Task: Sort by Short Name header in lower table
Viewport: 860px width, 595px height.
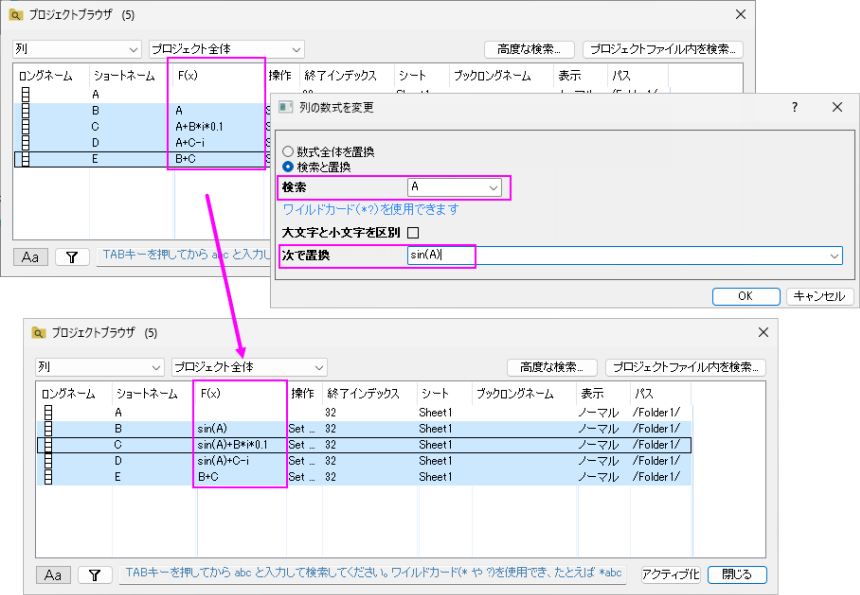Action: 155,393
